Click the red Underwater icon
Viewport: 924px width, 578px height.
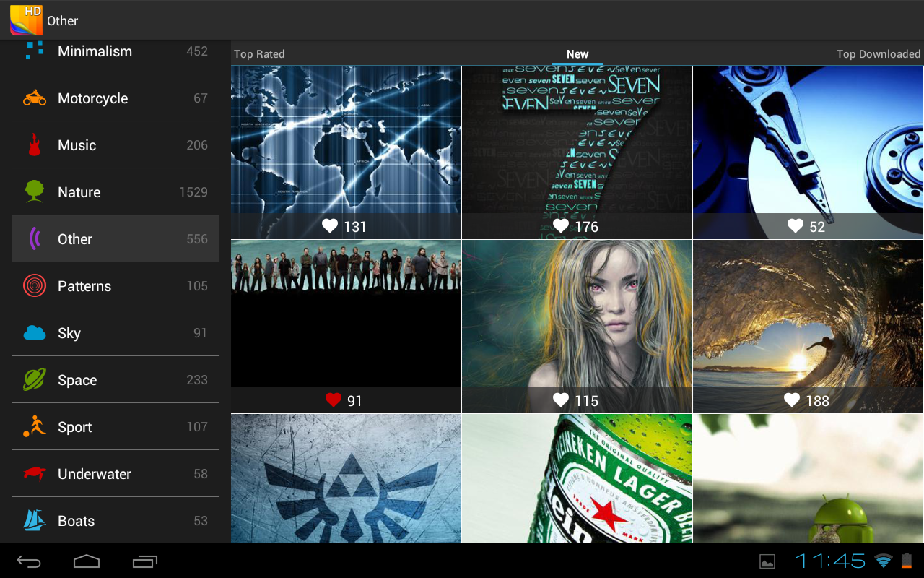coord(35,473)
